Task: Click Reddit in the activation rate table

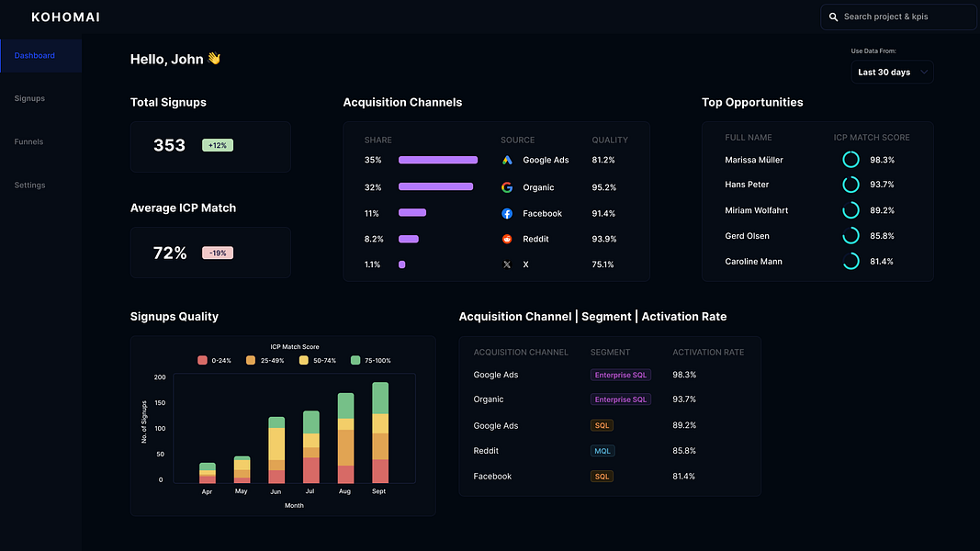Action: point(486,450)
